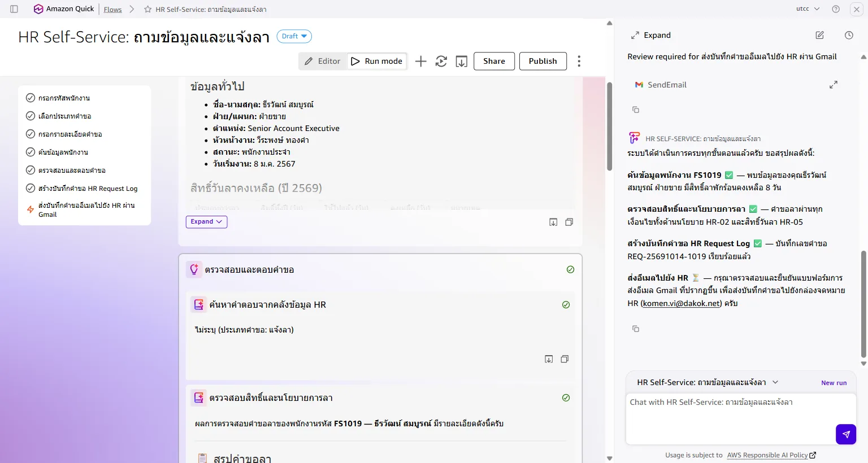Image resolution: width=868 pixels, height=463 pixels.
Task: Open the utcc account dropdown
Action: tap(808, 9)
